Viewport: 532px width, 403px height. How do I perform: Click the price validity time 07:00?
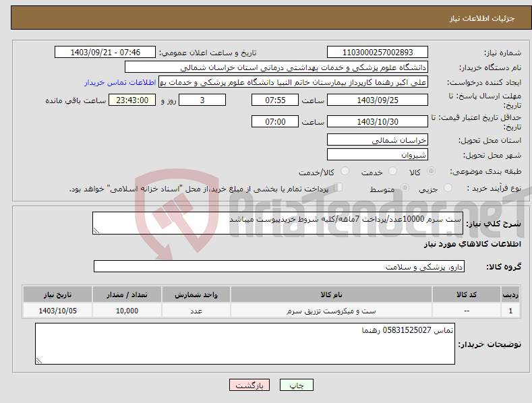pyautogui.click(x=275, y=121)
